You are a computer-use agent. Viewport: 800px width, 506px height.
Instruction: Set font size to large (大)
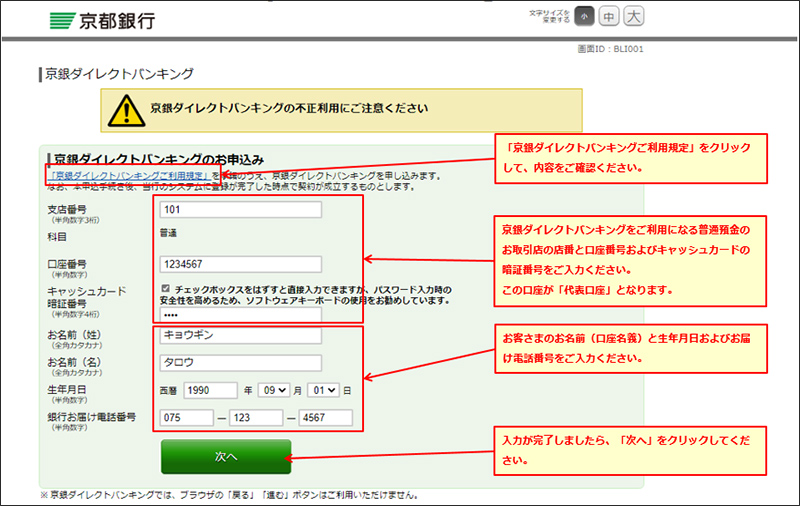[x=634, y=16]
